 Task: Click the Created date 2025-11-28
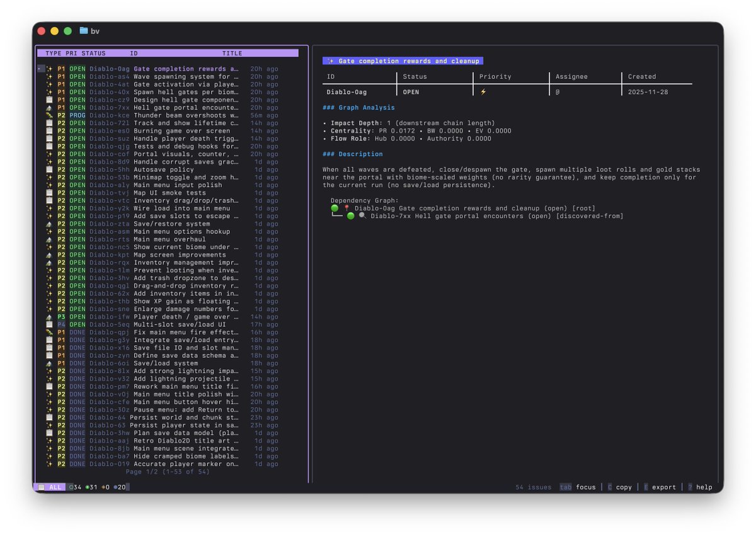(648, 92)
